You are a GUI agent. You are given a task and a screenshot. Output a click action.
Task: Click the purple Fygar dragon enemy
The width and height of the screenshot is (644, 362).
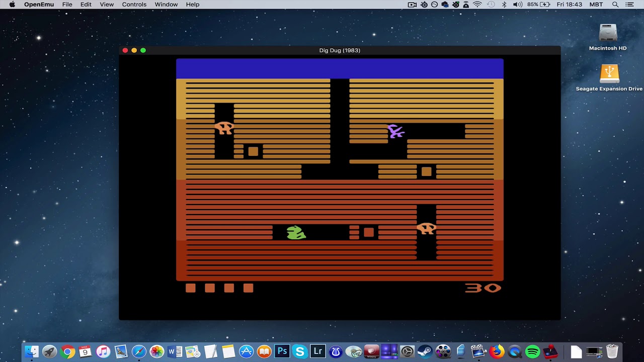[395, 131]
